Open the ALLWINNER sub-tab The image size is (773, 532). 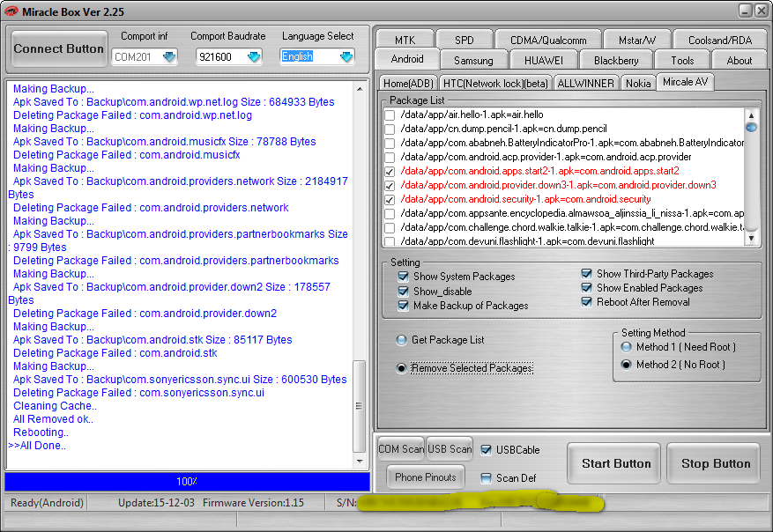click(x=585, y=84)
